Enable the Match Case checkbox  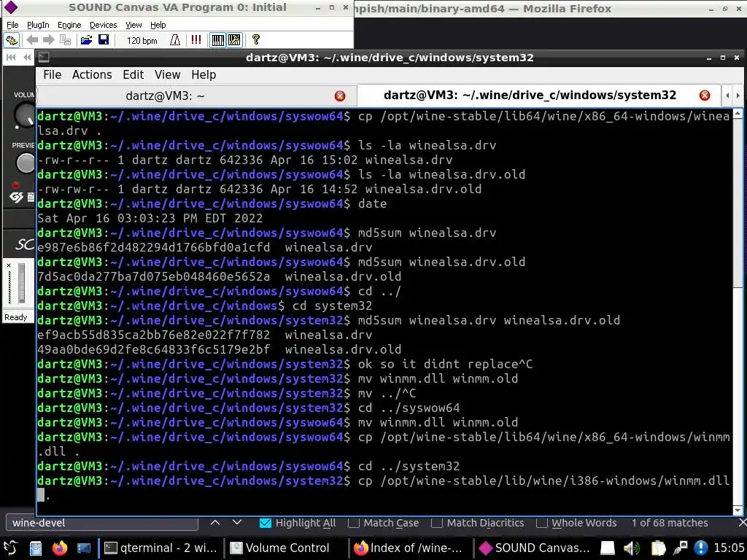point(354,523)
